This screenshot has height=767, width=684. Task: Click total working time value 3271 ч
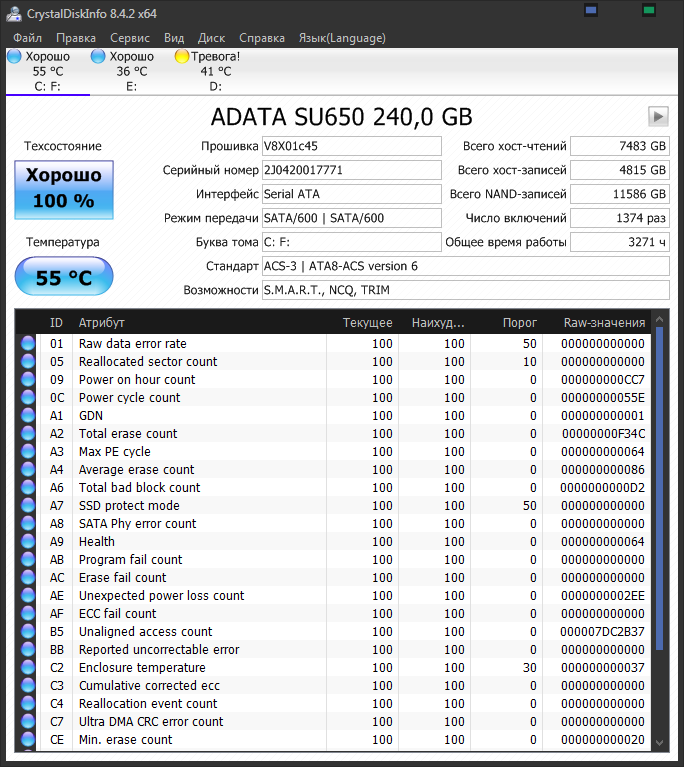coord(620,242)
